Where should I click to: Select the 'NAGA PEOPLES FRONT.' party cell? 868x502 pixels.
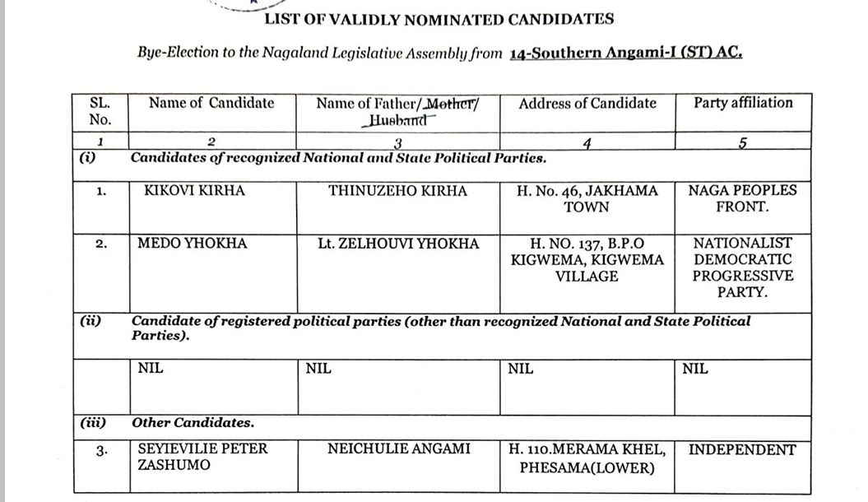click(x=742, y=199)
